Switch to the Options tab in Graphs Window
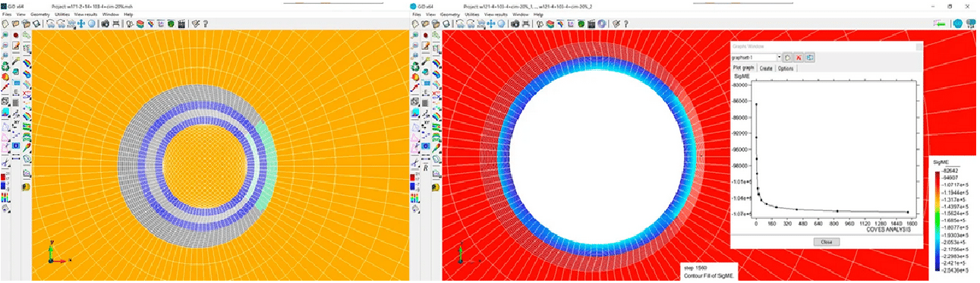 (x=786, y=68)
